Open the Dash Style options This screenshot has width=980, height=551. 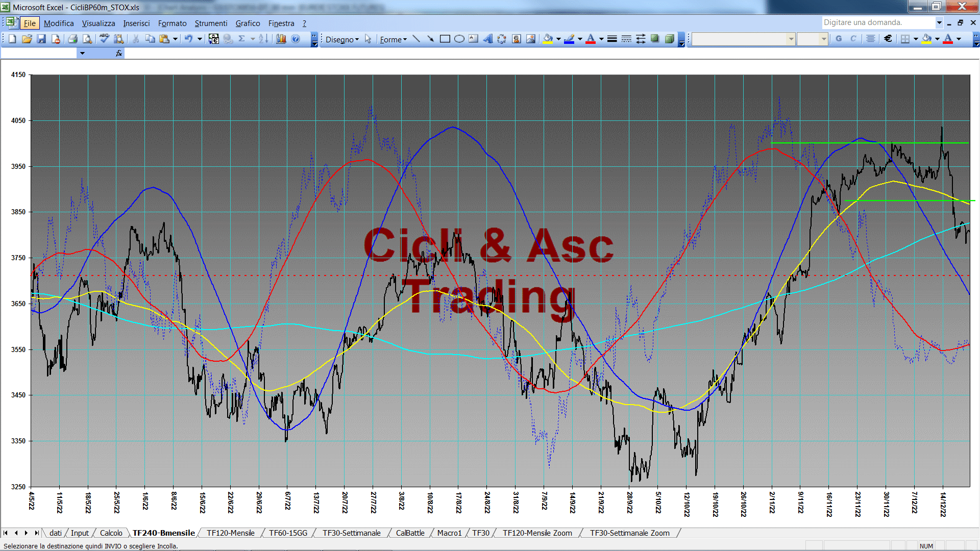tap(626, 39)
